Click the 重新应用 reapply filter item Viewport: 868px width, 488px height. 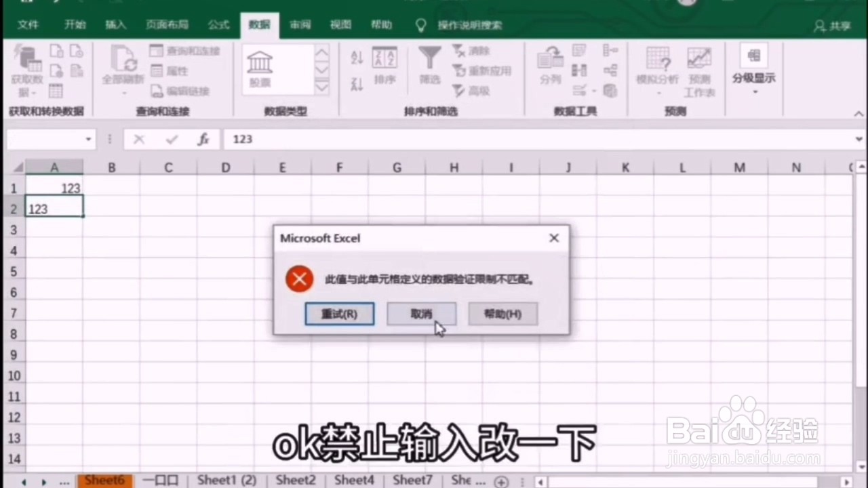(481, 70)
